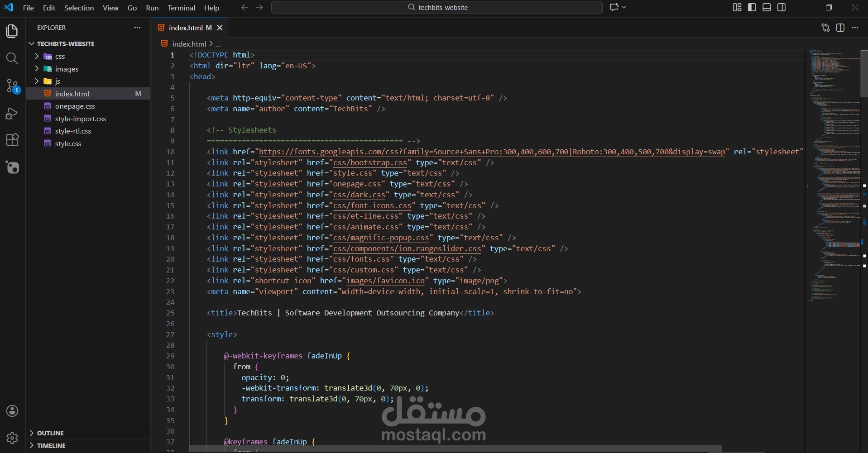Open onepage.css in the file tree
Screen dimensions: 868x453
[x=88, y=106]
